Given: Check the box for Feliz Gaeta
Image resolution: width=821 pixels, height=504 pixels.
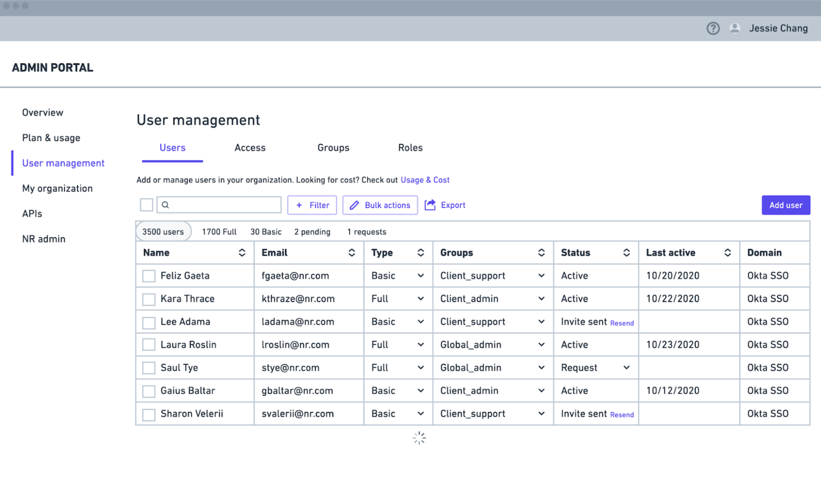Looking at the screenshot, I should [x=149, y=276].
